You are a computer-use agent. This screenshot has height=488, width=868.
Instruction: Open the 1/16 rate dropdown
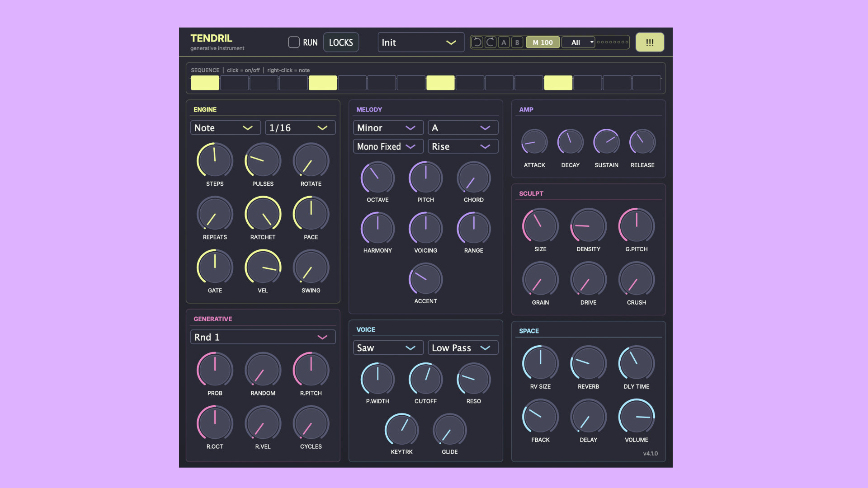click(300, 128)
